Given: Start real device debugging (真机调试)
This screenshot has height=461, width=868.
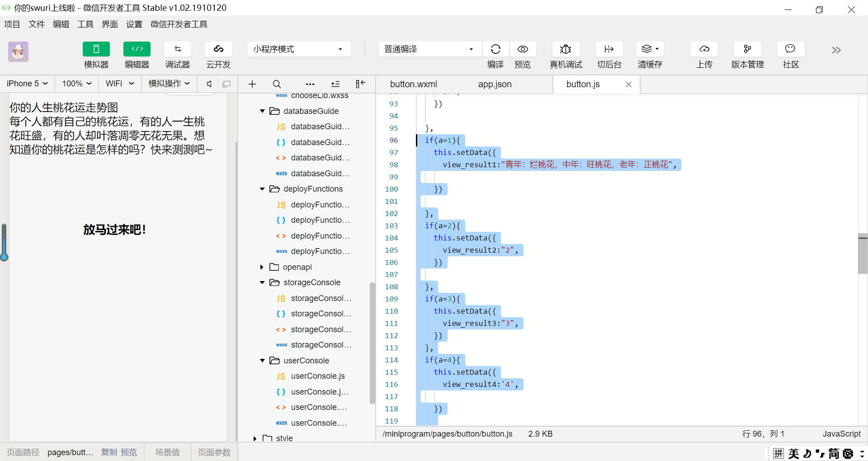Looking at the screenshot, I should [x=566, y=49].
